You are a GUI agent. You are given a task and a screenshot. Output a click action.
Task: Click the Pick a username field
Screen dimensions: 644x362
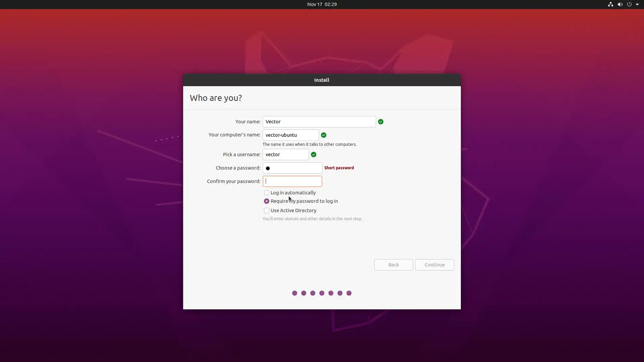285,155
